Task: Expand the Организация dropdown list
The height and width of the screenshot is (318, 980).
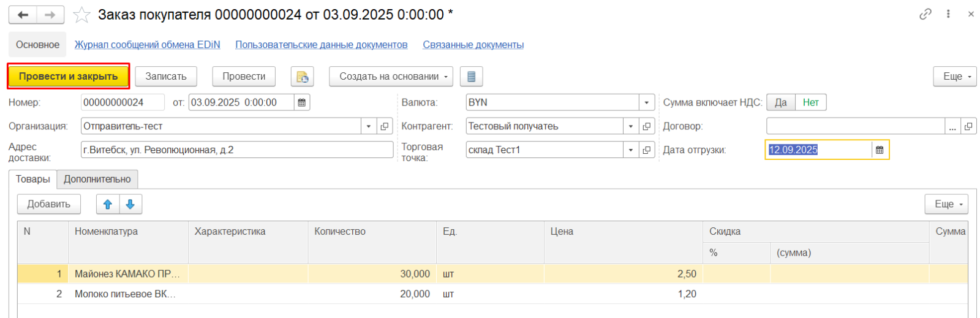Action: click(x=368, y=126)
